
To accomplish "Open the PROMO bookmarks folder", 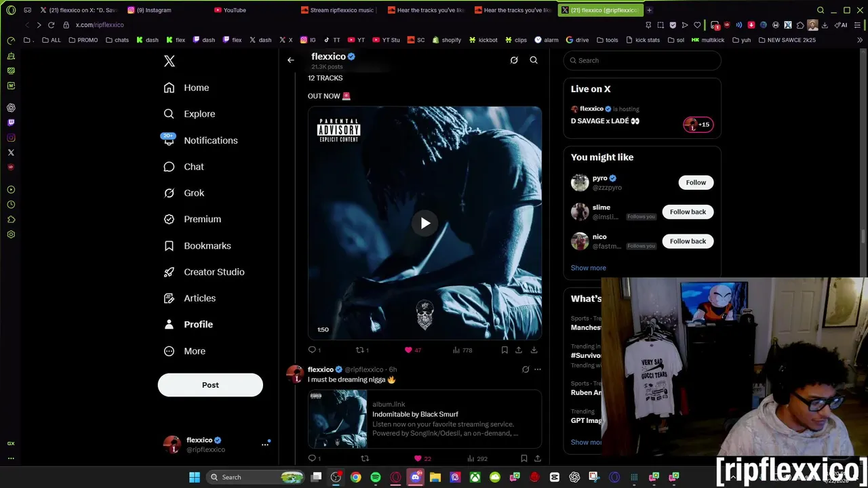I will (x=83, y=40).
